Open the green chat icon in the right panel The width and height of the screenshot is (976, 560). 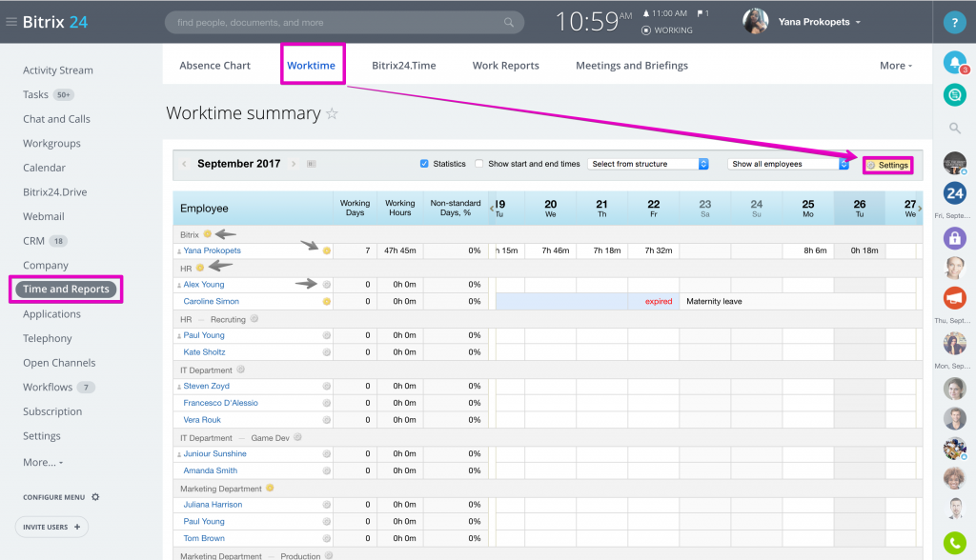point(954,95)
